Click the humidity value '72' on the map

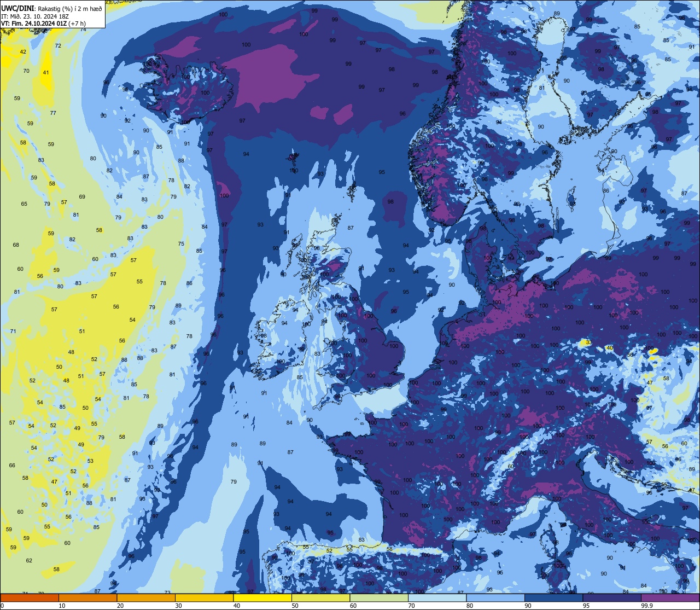[58, 46]
